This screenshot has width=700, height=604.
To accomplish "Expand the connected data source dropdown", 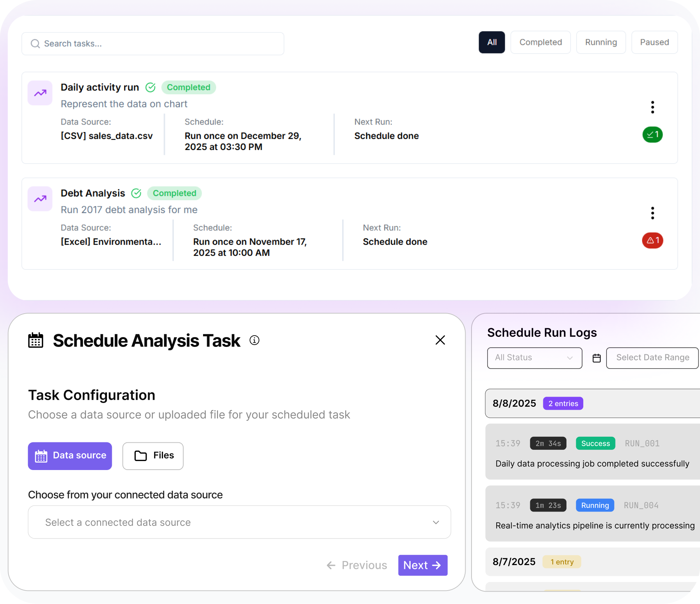I will point(239,522).
